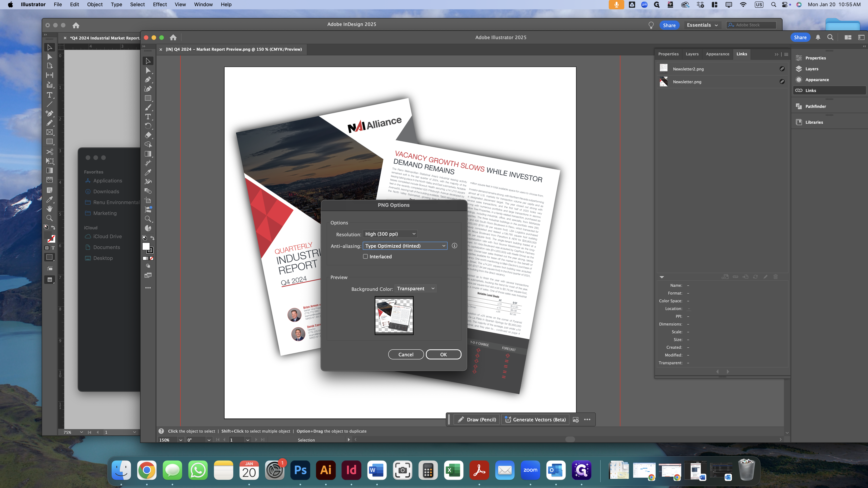Open the Object menu
Image resolution: width=868 pixels, height=488 pixels.
point(95,4)
